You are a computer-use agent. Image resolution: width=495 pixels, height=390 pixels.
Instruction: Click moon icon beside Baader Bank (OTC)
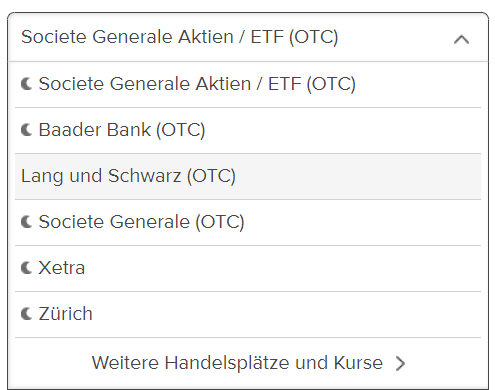pos(26,130)
